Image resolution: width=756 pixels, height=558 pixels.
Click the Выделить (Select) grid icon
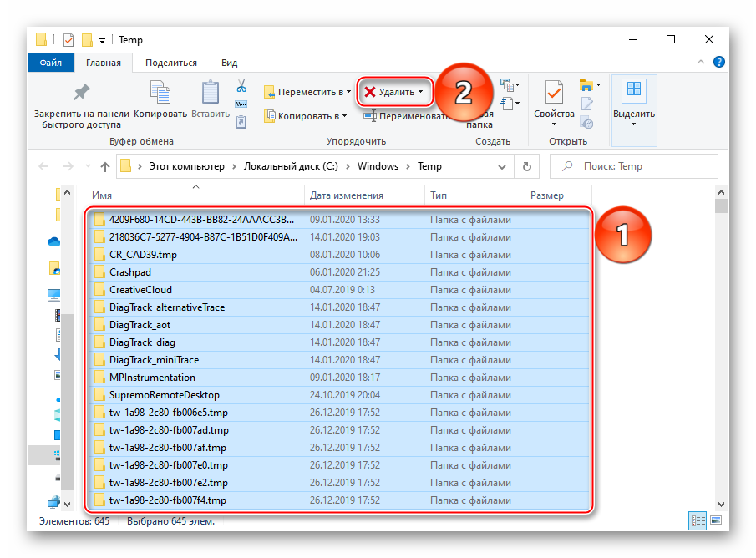click(634, 90)
